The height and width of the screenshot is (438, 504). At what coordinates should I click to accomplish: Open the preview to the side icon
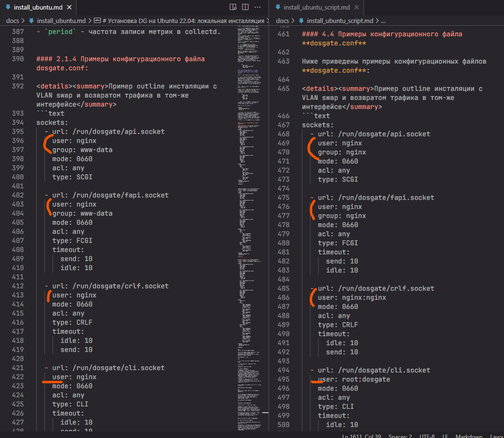pyautogui.click(x=233, y=7)
